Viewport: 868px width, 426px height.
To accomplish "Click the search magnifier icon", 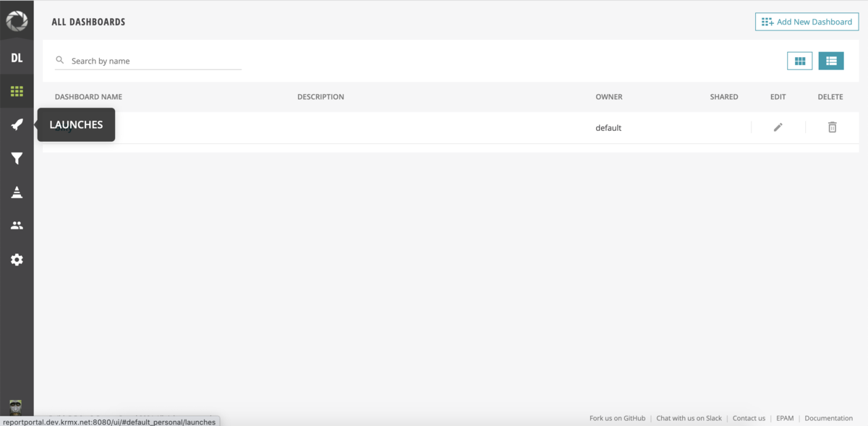I will point(60,61).
